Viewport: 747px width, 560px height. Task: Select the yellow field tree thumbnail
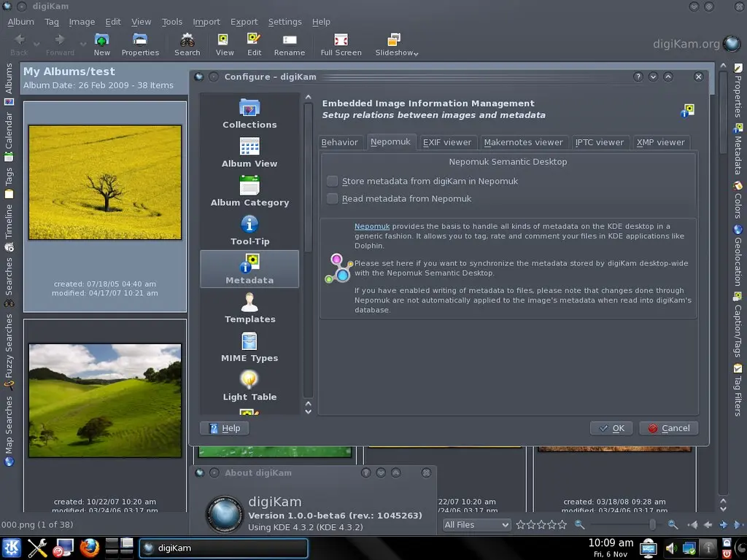click(x=104, y=182)
